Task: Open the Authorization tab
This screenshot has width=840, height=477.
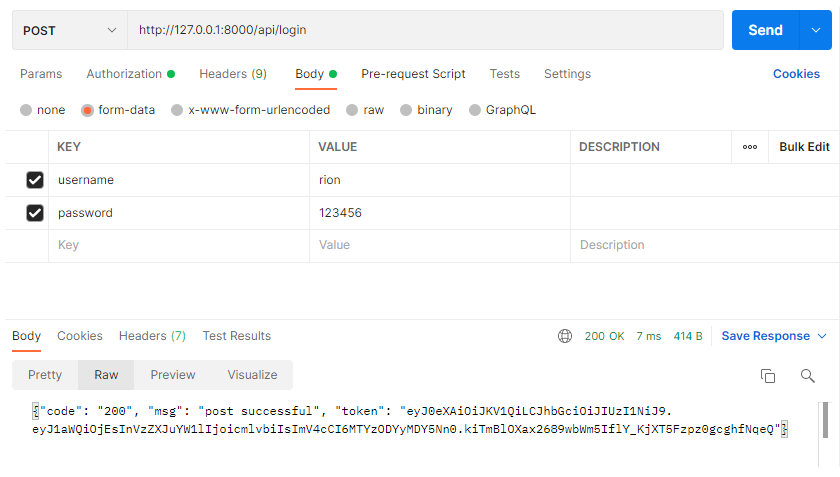Action: click(x=131, y=74)
